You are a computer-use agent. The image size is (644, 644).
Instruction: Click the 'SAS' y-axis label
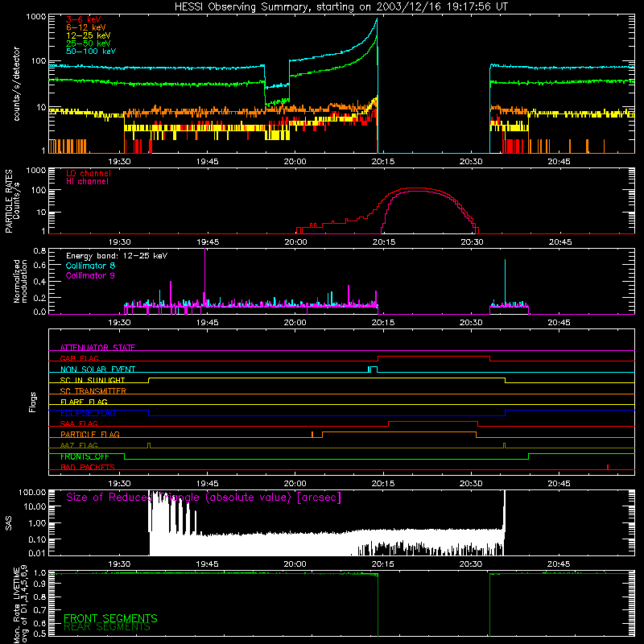tap(9, 523)
